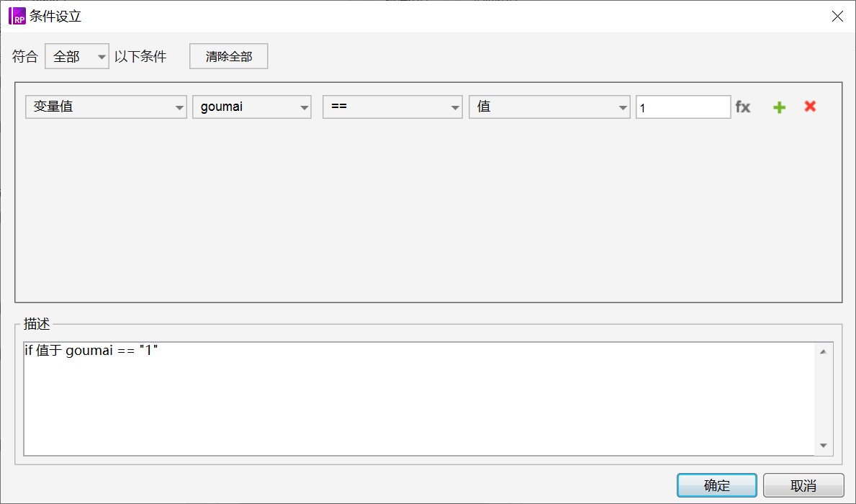
Task: Open the 变量值 condition type dropdown
Action: click(x=106, y=107)
